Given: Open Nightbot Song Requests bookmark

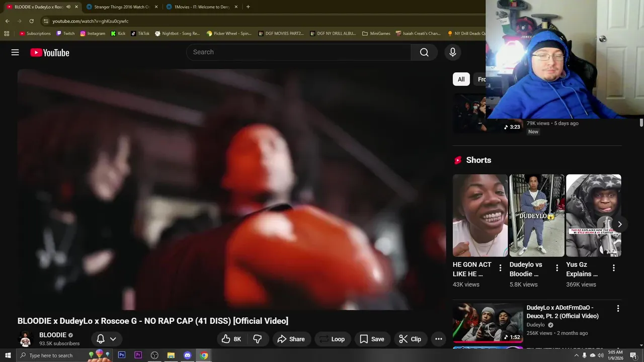Looking at the screenshot, I should pyautogui.click(x=177, y=33).
